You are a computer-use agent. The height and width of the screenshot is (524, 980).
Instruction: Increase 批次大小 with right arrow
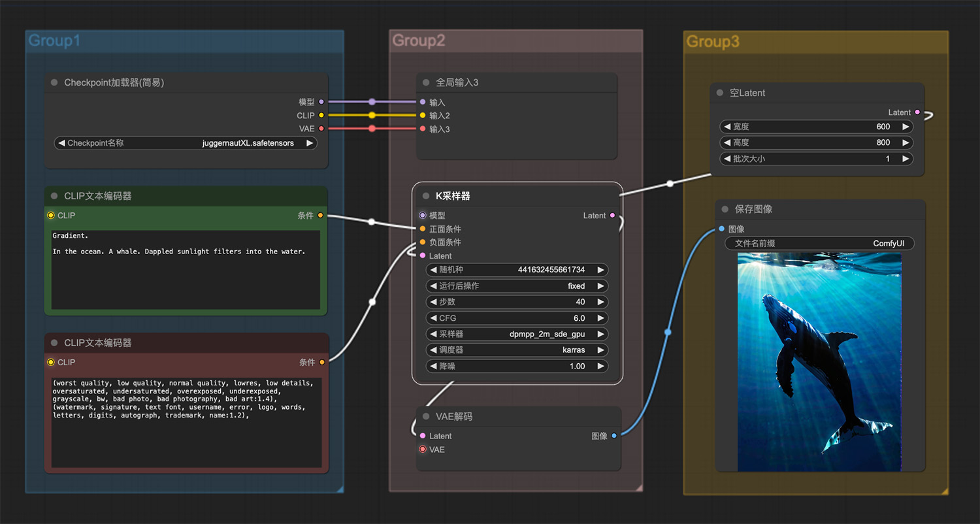(906, 159)
